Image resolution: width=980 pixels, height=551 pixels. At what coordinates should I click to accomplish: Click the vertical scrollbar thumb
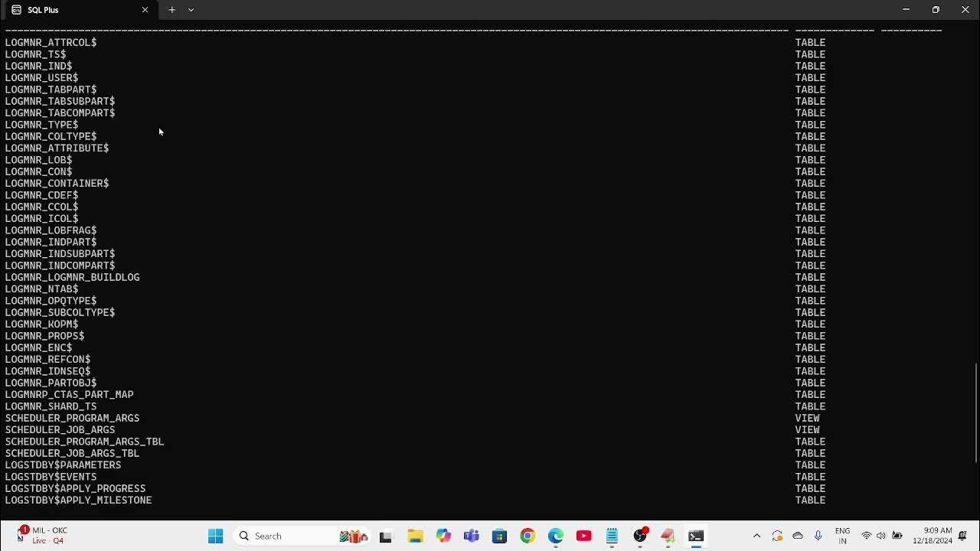tap(976, 412)
